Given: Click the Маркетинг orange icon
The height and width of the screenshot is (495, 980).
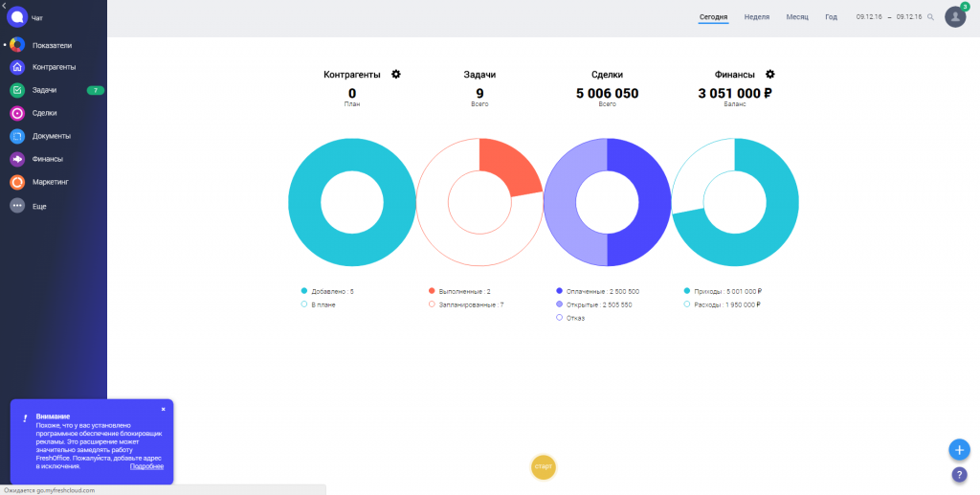Looking at the screenshot, I should [x=17, y=182].
